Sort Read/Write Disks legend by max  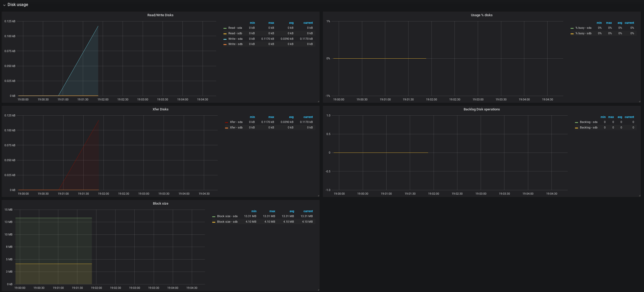click(x=271, y=23)
